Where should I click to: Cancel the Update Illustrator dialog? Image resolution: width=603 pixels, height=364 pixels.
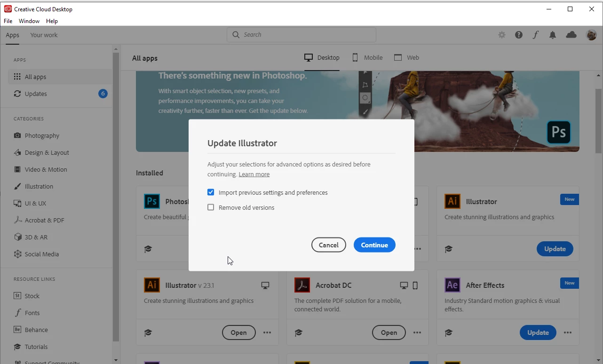328,245
